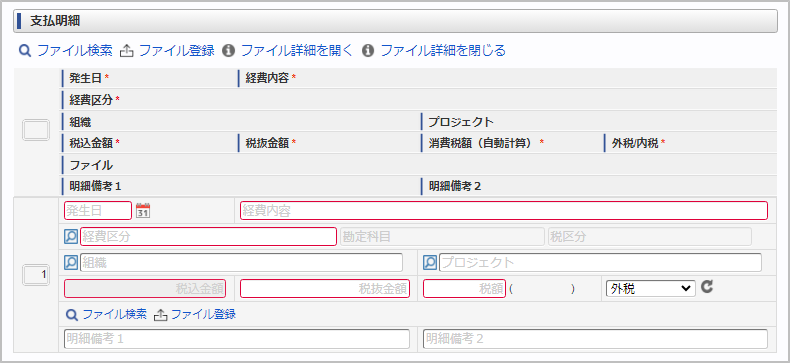Click the 明細備考１ header label

pyautogui.click(x=96, y=186)
